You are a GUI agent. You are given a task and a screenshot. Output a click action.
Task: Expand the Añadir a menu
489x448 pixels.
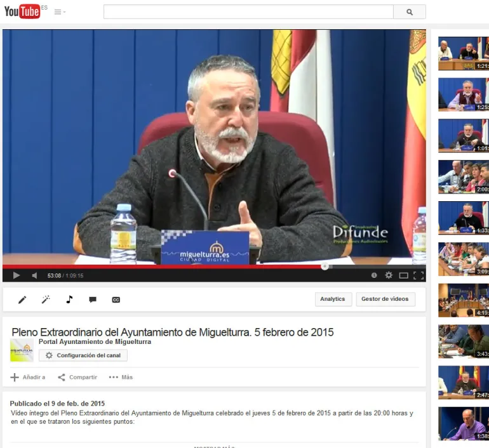coord(28,377)
